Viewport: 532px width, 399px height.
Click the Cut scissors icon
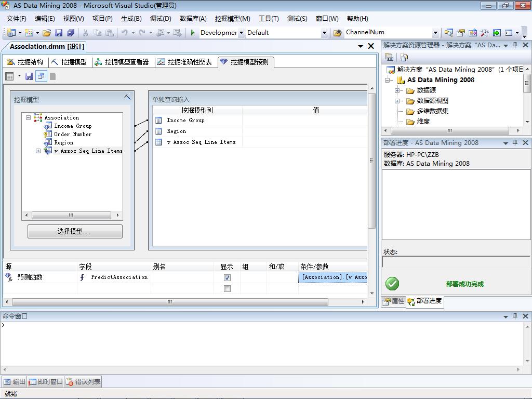[86, 33]
